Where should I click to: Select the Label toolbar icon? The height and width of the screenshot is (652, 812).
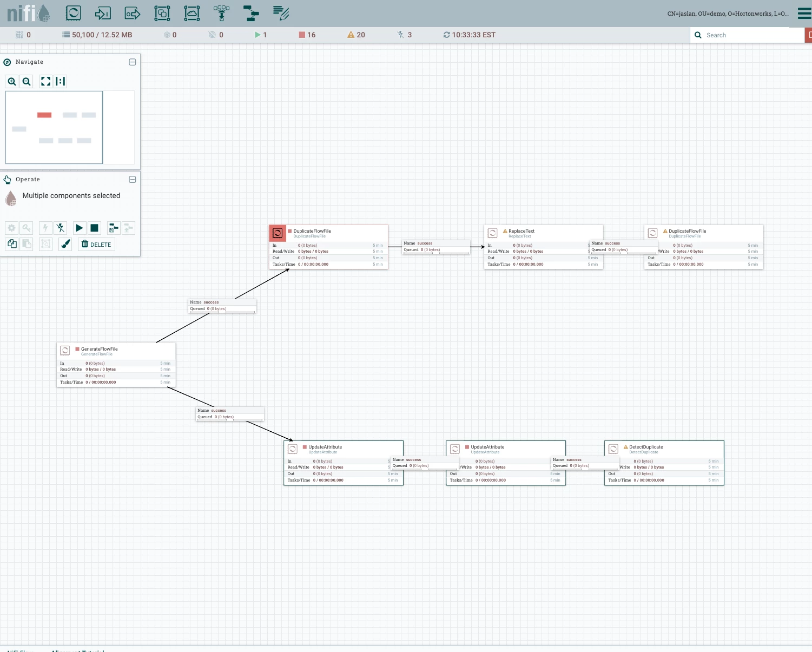coord(281,13)
